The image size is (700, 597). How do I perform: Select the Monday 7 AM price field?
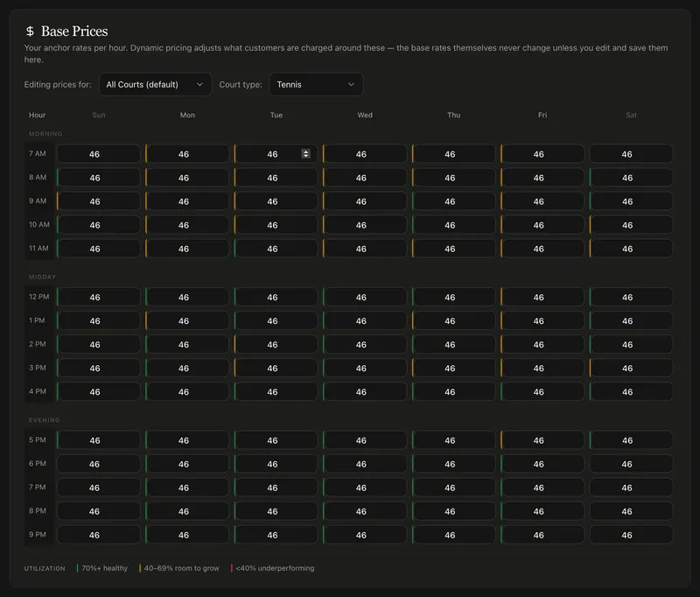[187, 154]
